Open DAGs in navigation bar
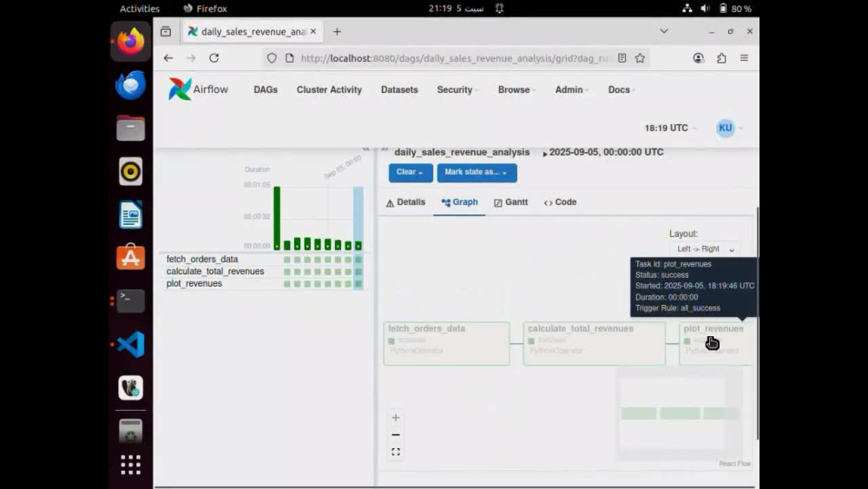The height and width of the screenshot is (489, 868). (x=266, y=89)
